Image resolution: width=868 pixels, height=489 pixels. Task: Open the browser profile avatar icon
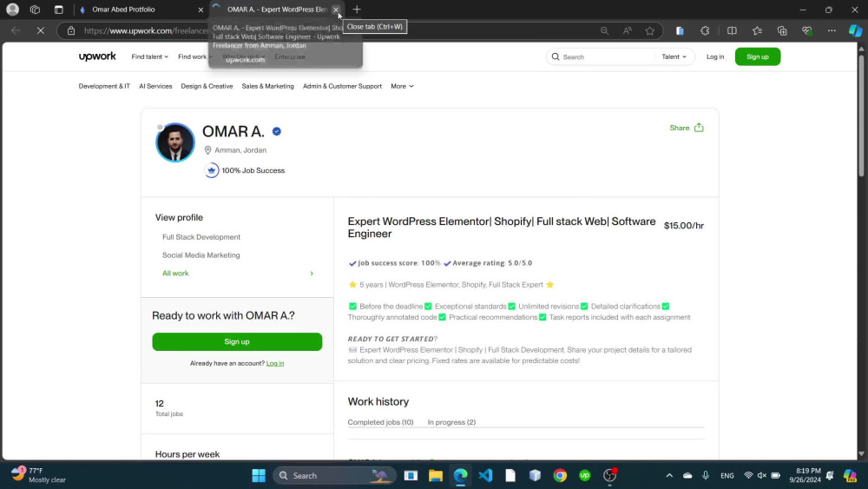click(12, 10)
